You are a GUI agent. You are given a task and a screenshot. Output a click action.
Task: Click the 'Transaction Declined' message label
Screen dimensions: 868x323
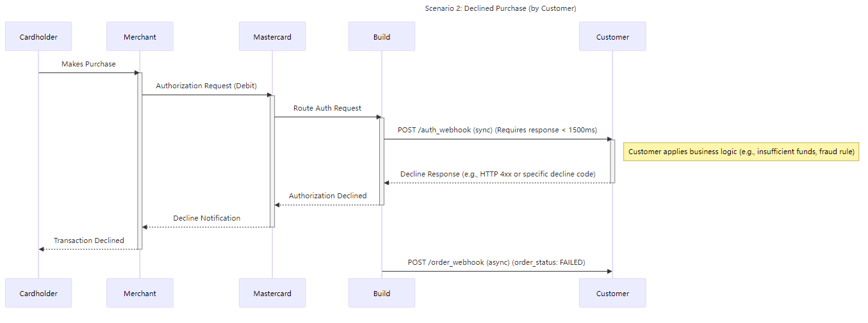click(88, 240)
